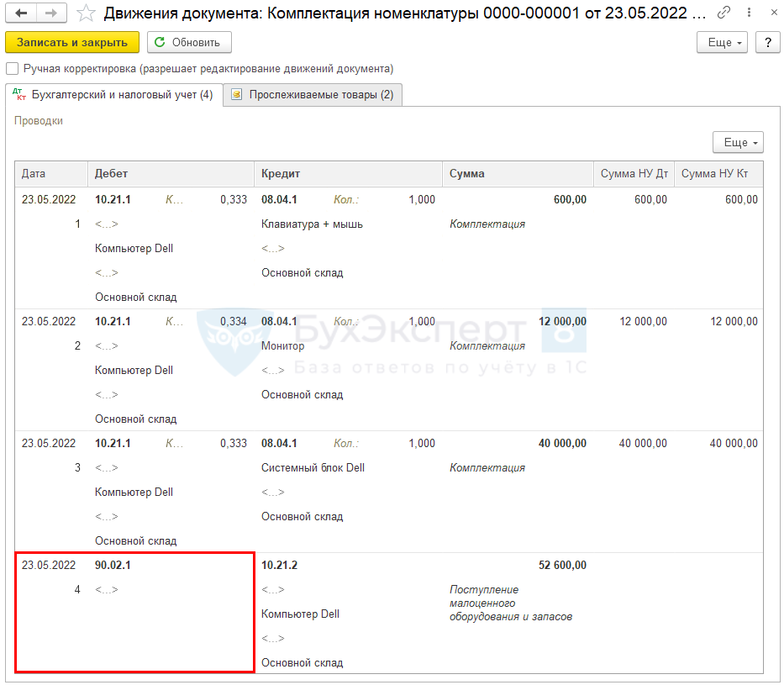This screenshot has height=685, width=784.
Task: Open the three-dot window menu
Action: (749, 13)
